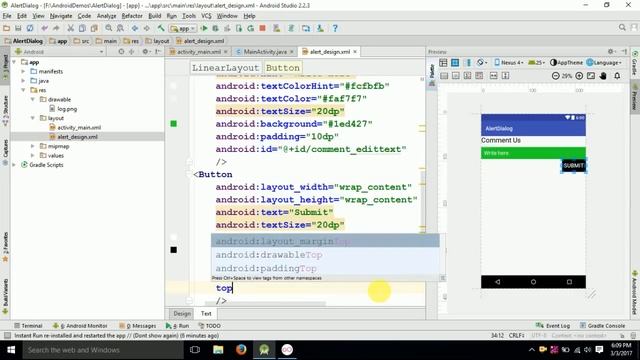Image resolution: width=640 pixels, height=360 pixels.
Task: Click the Preview panel settings gear
Action: (x=611, y=51)
